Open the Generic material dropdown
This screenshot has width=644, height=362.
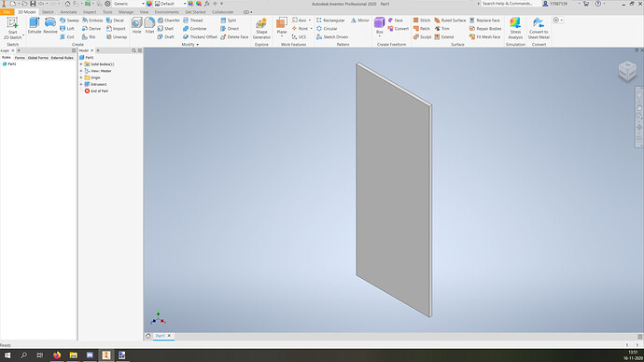(129, 4)
